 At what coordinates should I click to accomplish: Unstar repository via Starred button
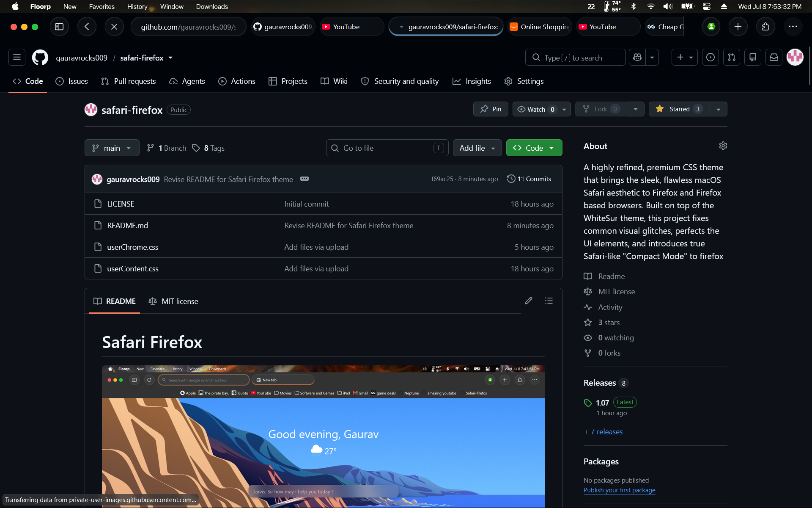679,109
